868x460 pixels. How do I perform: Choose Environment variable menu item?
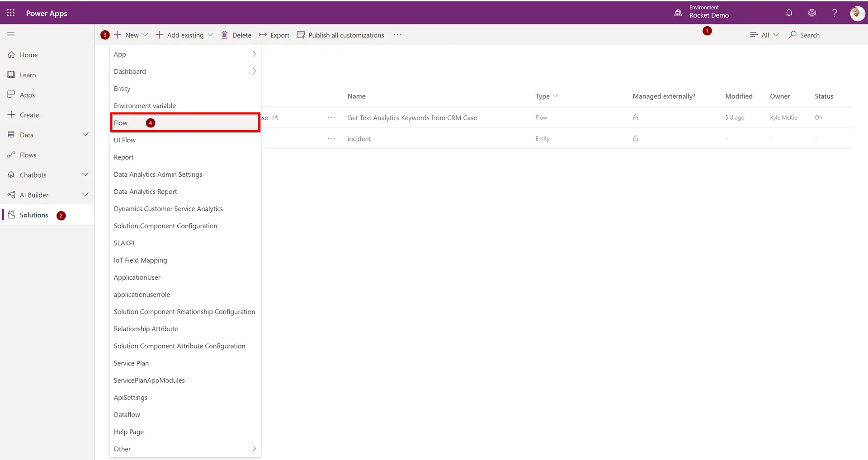pyautogui.click(x=185, y=106)
